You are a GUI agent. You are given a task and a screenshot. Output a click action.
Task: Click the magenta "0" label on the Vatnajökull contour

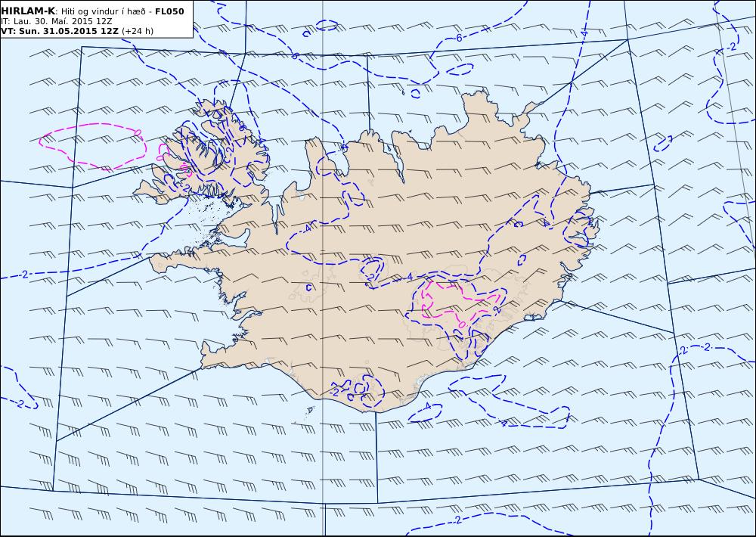[461, 324]
